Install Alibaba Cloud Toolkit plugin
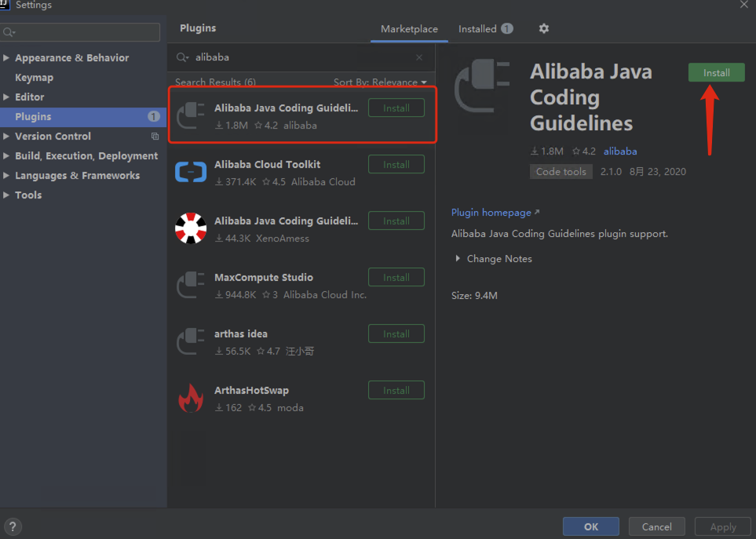Image resolution: width=756 pixels, height=539 pixels. pyautogui.click(x=396, y=164)
